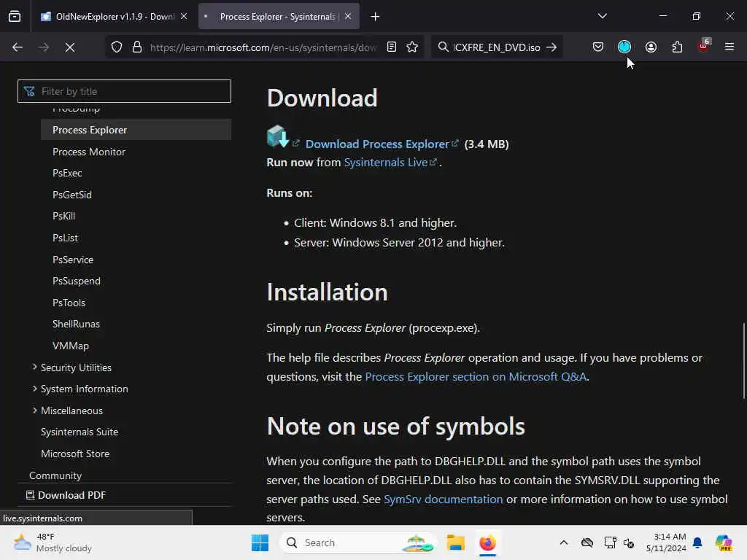Click Download PDF button

[66, 495]
